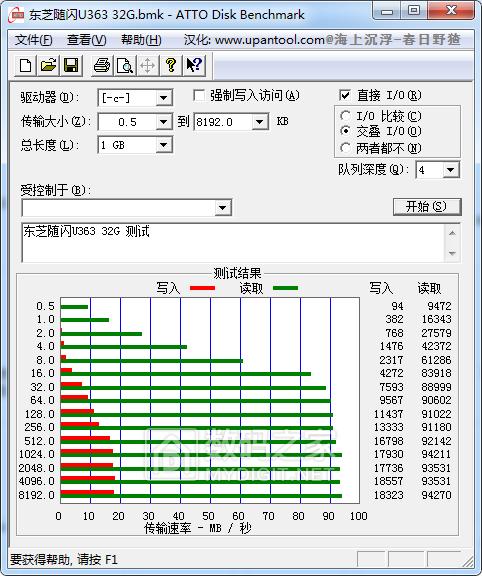The image size is (482, 576).
Task: Click the 128.0 transfer size row label
Action: click(40, 414)
